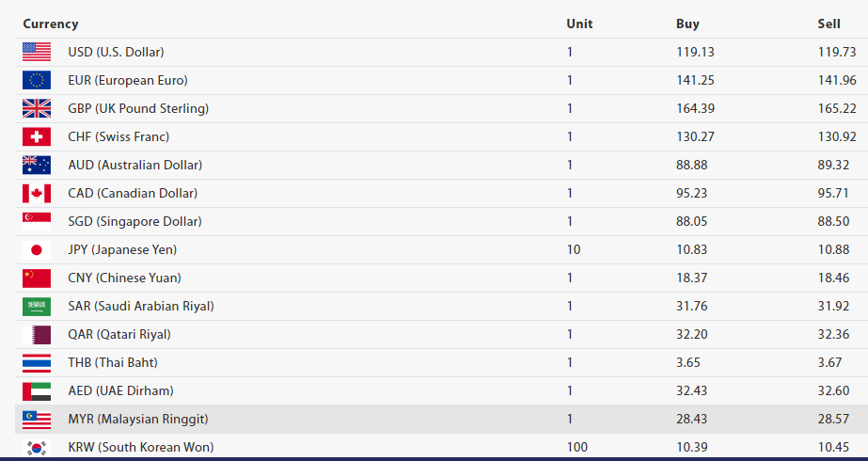Click the Saudi Arabian flag icon

37,307
